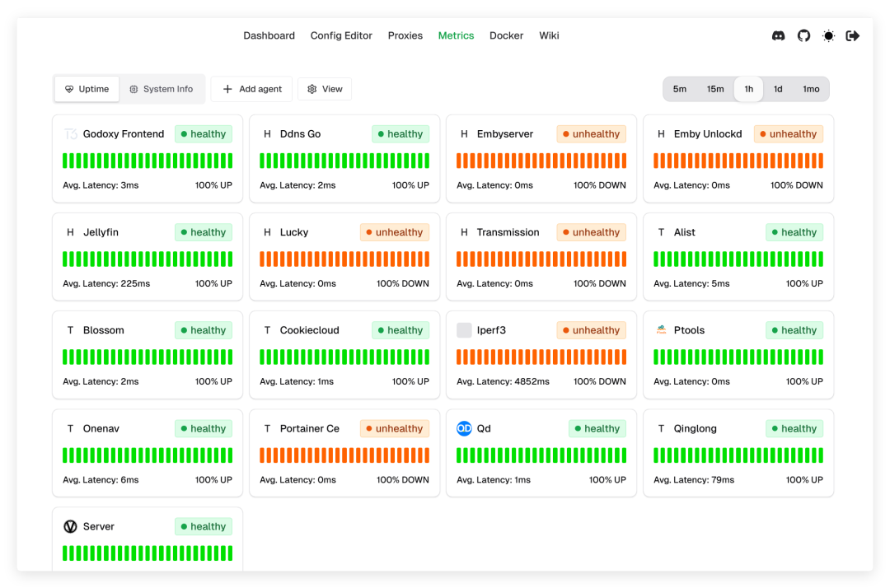Click the Ptools service icon

click(x=661, y=330)
